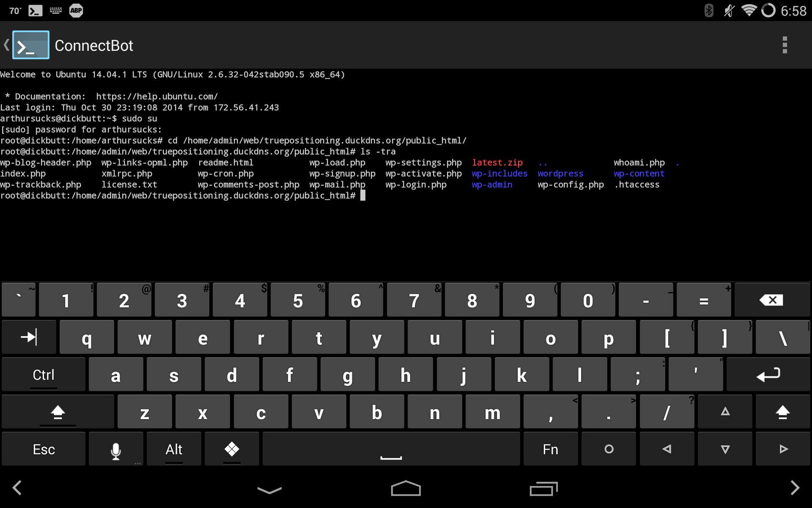Tap the backslash key

[x=783, y=337]
